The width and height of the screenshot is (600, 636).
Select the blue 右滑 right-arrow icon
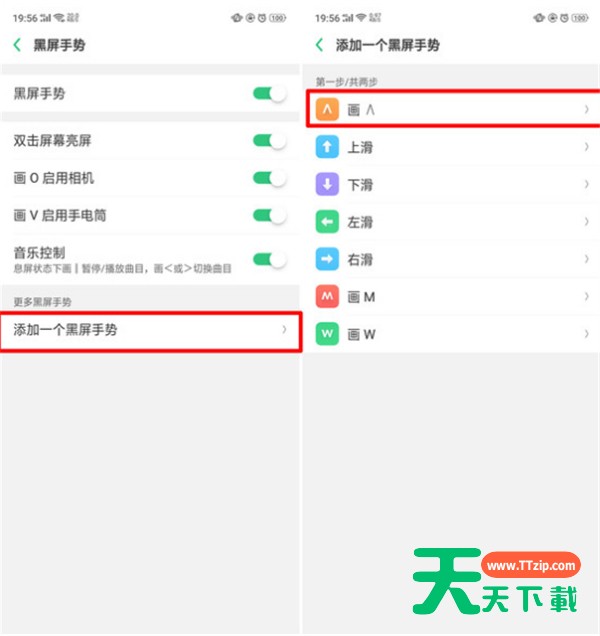pos(327,259)
